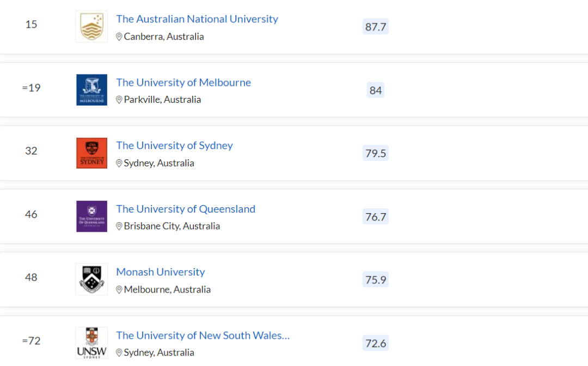Click the Monash University shield logo

[x=91, y=279]
